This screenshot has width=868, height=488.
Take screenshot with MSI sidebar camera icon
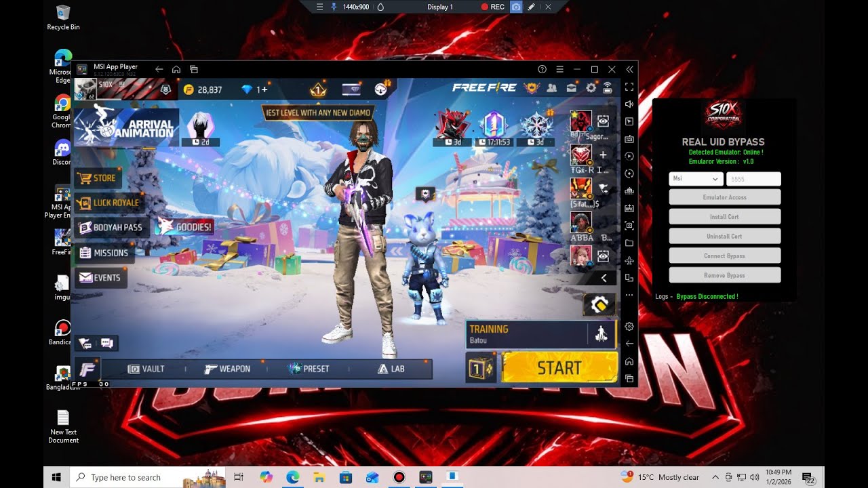coord(629,226)
